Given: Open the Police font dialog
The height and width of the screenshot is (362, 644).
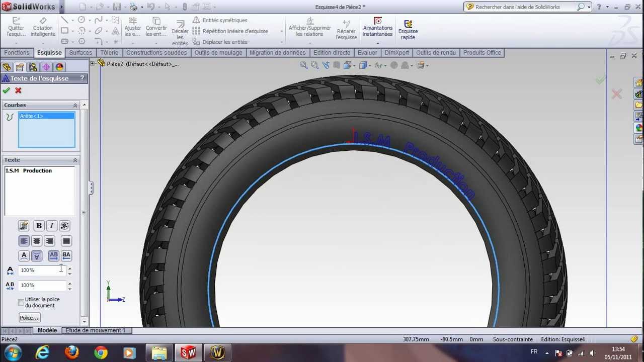Looking at the screenshot, I should (29, 318).
